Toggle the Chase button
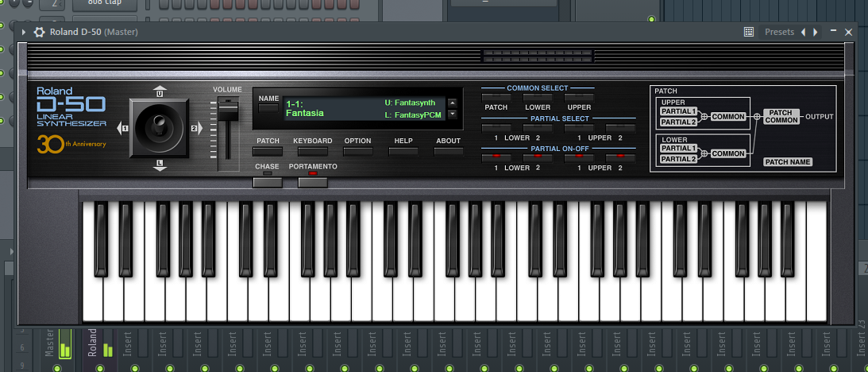Viewport: 868px width, 372px height. click(268, 183)
